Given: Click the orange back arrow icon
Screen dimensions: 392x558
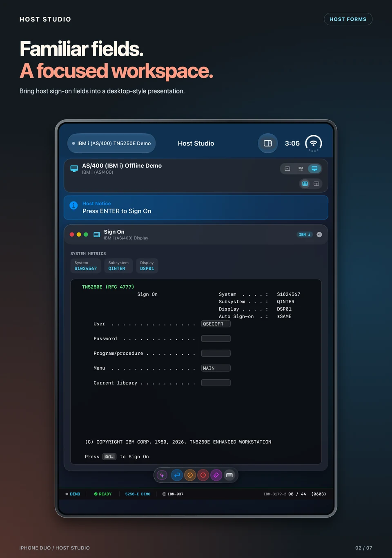Looking at the screenshot, I should tap(190, 475).
